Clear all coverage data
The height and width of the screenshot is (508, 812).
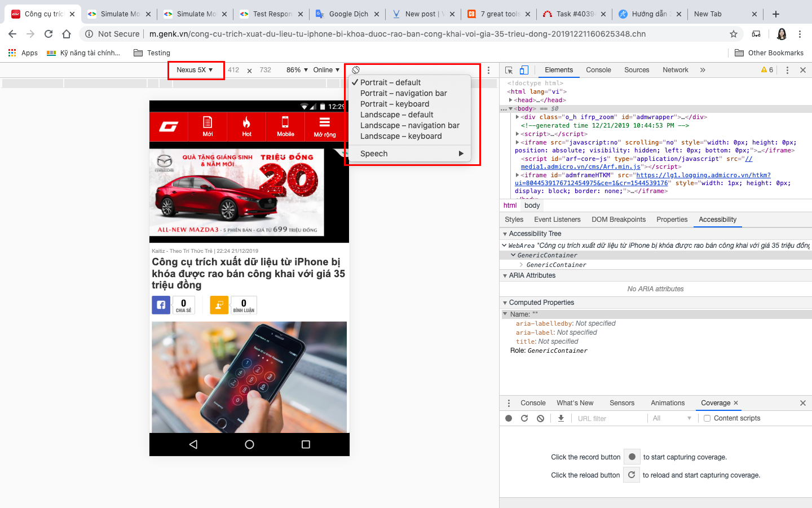click(540, 418)
